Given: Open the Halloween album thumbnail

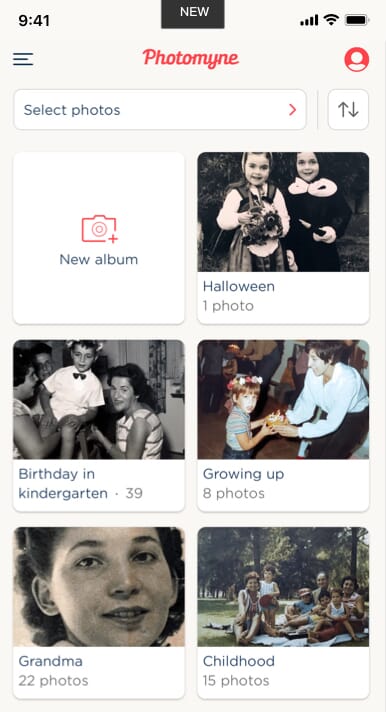Looking at the screenshot, I should (283, 212).
